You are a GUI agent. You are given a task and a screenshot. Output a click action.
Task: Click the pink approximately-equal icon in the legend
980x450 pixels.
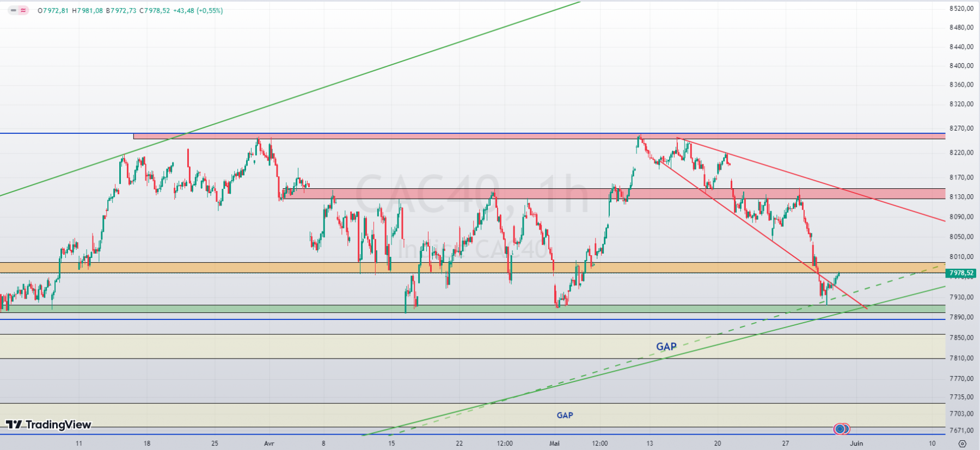23,10
